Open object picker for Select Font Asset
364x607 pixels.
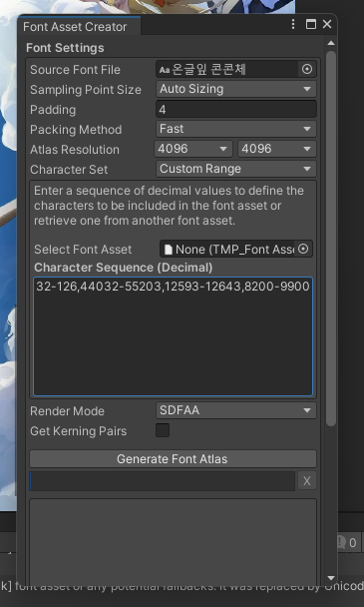(303, 249)
